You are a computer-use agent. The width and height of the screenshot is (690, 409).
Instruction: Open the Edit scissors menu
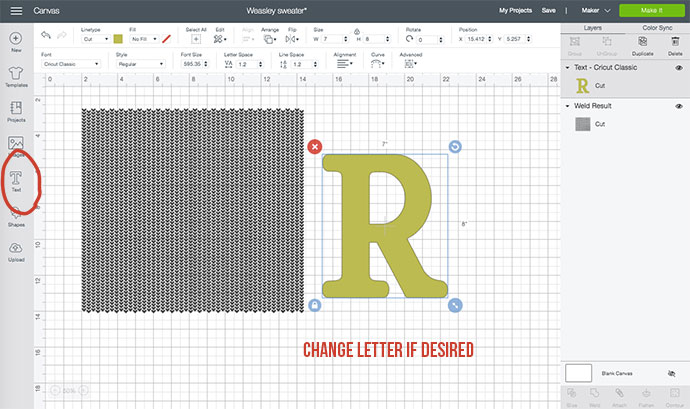(220, 39)
